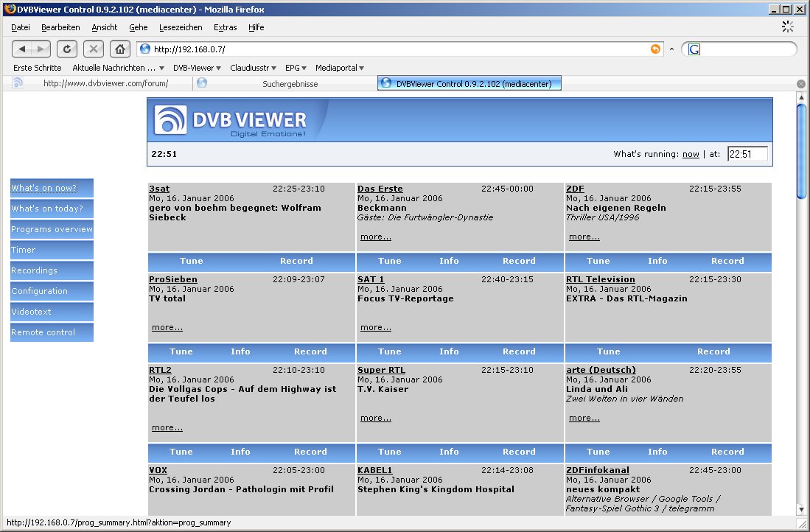
Task: Open Programs overview in sidebar
Action: click(52, 229)
